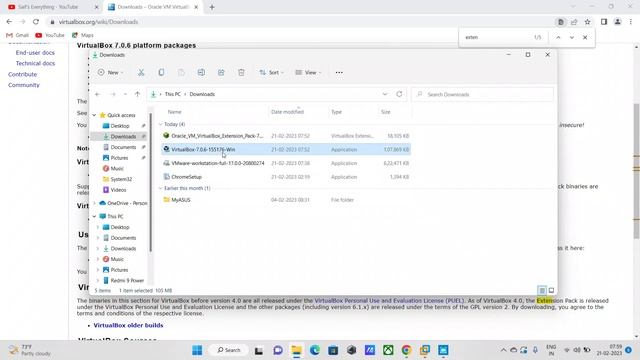Image resolution: width=640 pixels, height=360 pixels.
Task: Select VMware-workstation-full file
Action: (x=286, y=163)
